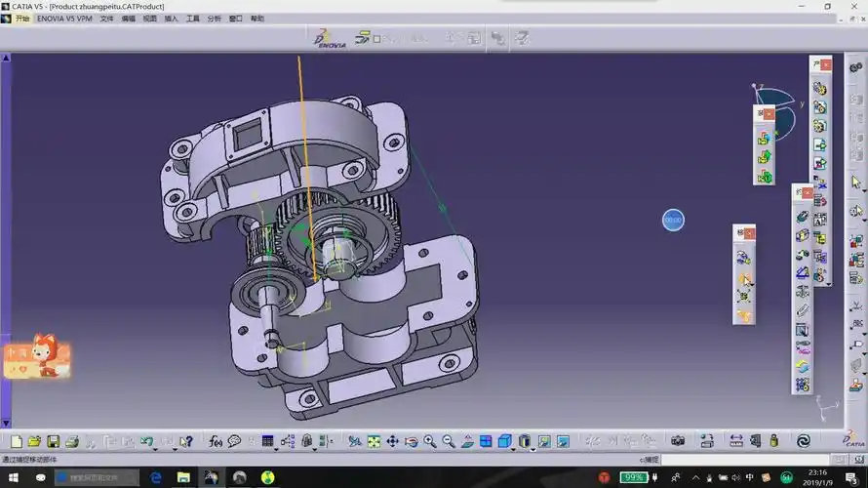The image size is (868, 488).
Task: Select the Fit All In view icon
Action: 373,442
